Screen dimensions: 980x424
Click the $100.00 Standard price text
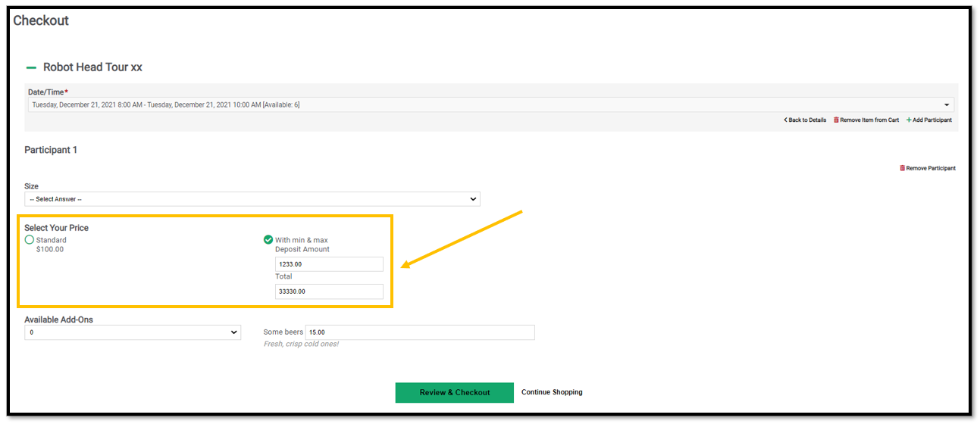50,249
